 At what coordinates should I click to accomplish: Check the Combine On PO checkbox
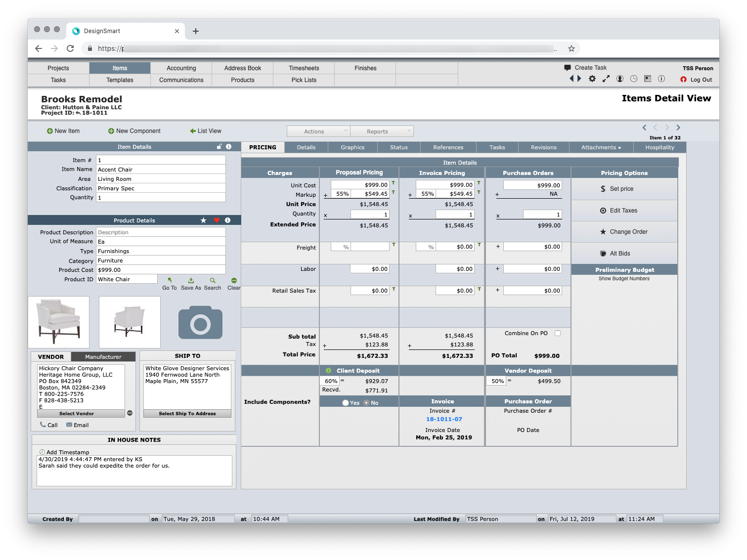tap(558, 333)
